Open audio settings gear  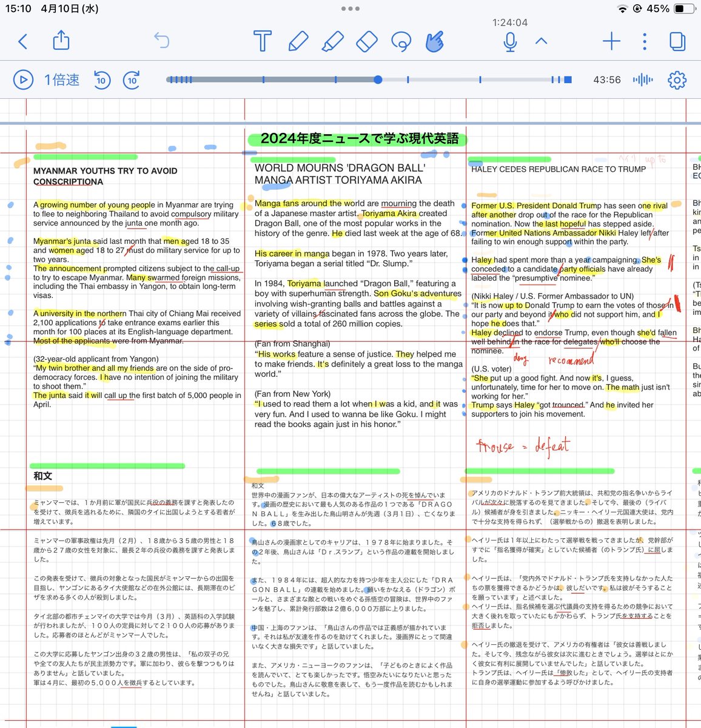point(677,79)
